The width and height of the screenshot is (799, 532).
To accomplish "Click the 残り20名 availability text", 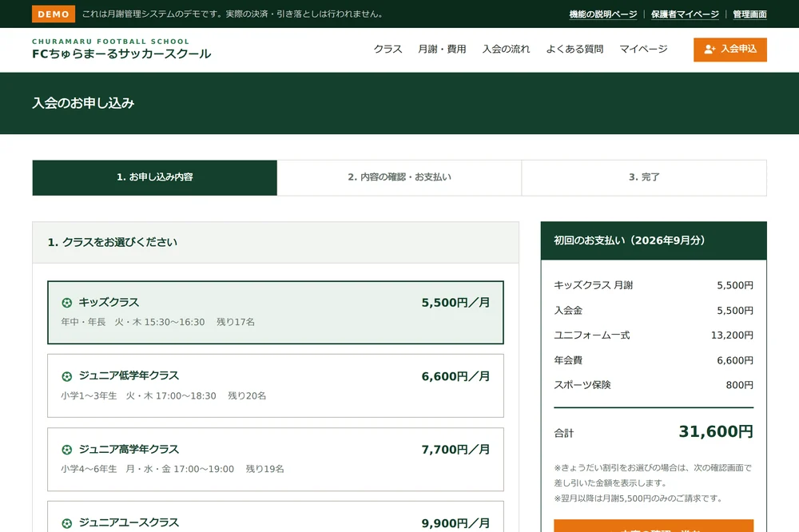I will [247, 396].
